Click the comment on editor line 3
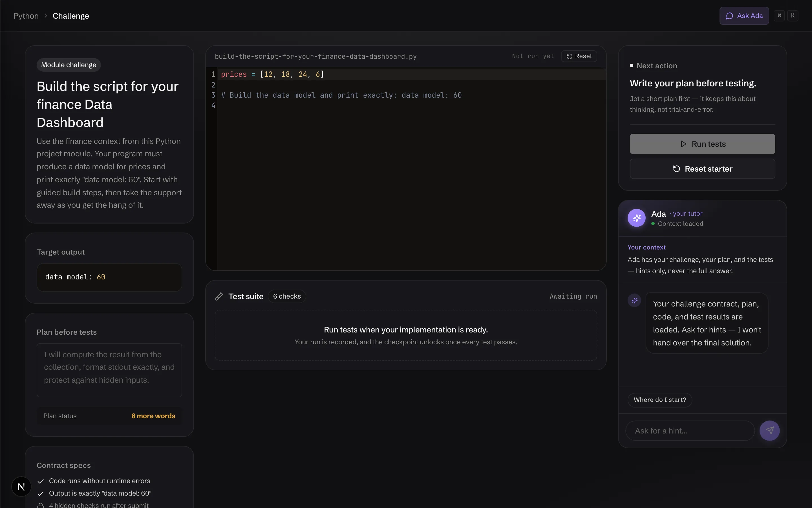The width and height of the screenshot is (812, 508). coord(341,95)
